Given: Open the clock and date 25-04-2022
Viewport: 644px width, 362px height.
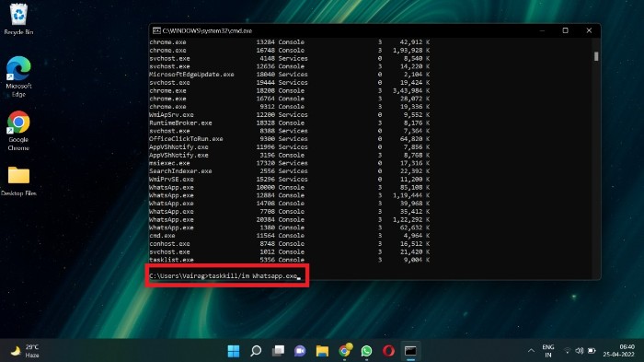Looking at the screenshot, I should (x=619, y=351).
